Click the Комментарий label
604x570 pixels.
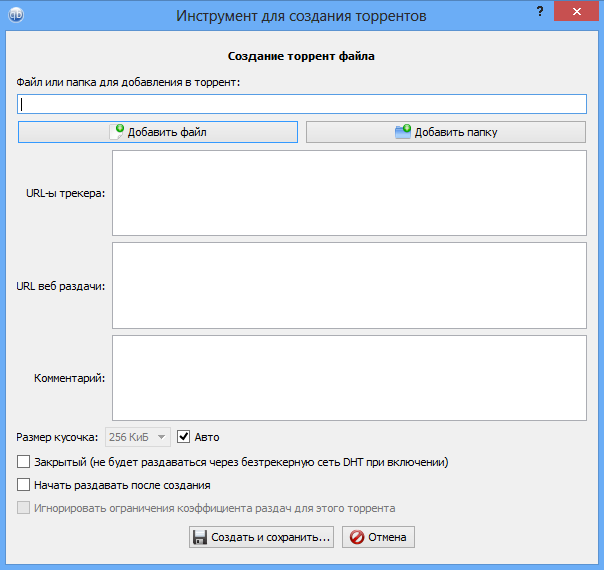click(x=69, y=378)
